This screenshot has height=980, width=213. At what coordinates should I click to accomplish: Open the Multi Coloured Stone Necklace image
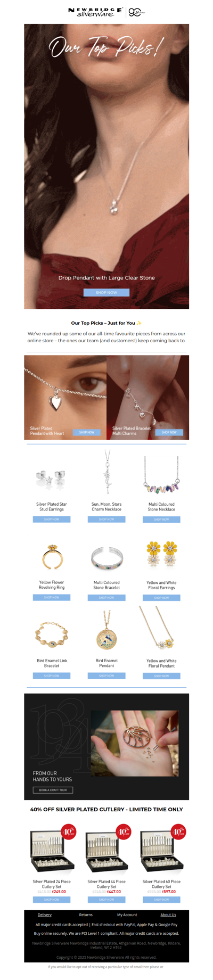click(161, 473)
